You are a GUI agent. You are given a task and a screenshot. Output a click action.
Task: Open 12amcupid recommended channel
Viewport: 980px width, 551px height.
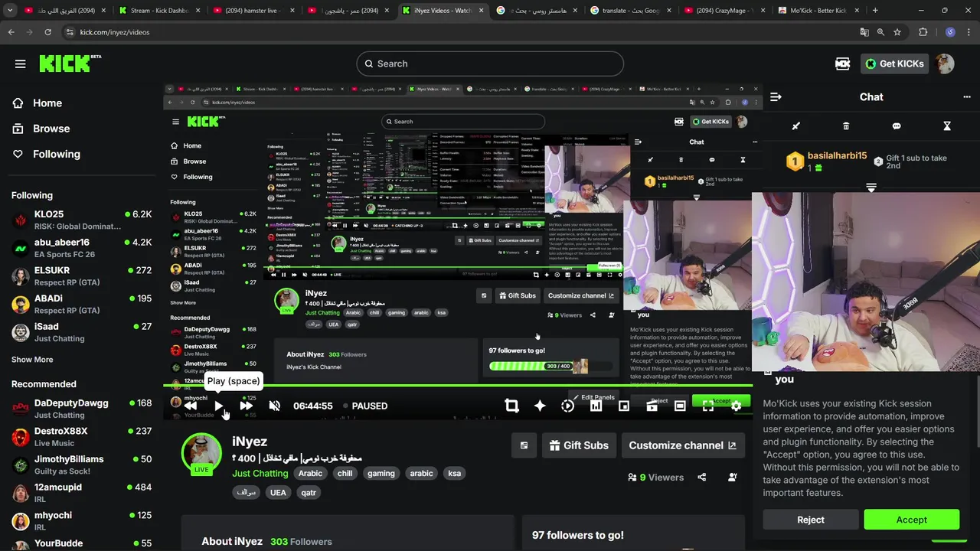click(82, 493)
